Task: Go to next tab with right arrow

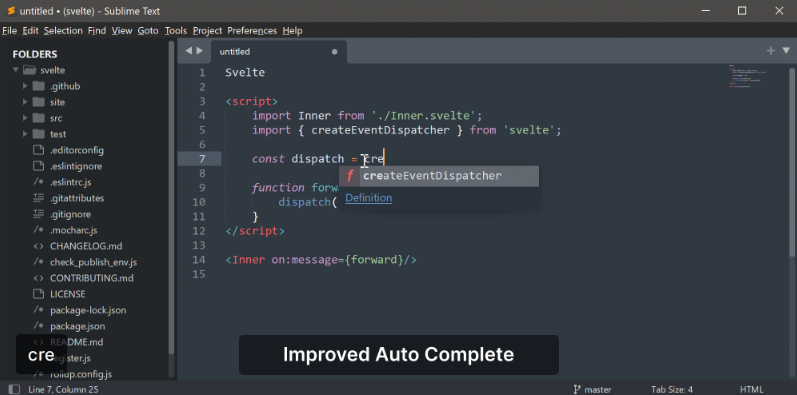Action: 200,51
